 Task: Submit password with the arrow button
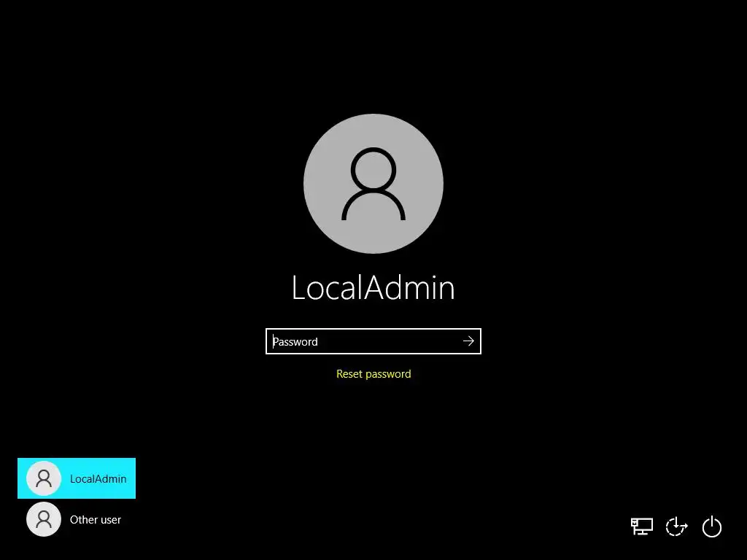click(469, 341)
